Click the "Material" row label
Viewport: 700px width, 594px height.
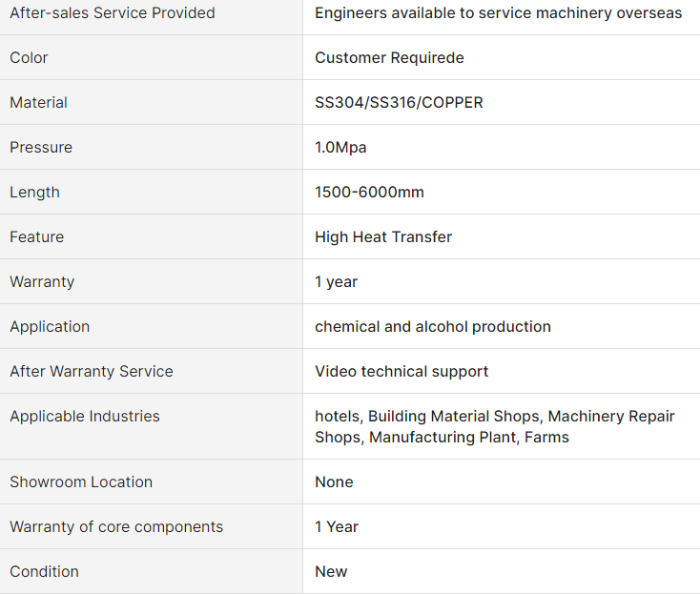coord(38,103)
